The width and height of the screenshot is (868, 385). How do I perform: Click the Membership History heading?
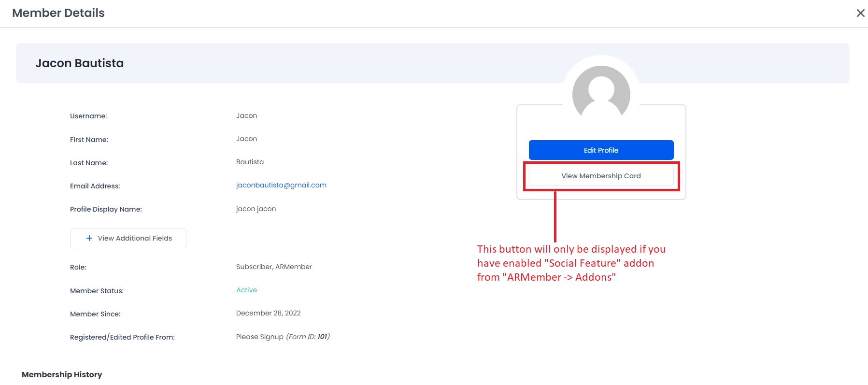[x=62, y=374]
